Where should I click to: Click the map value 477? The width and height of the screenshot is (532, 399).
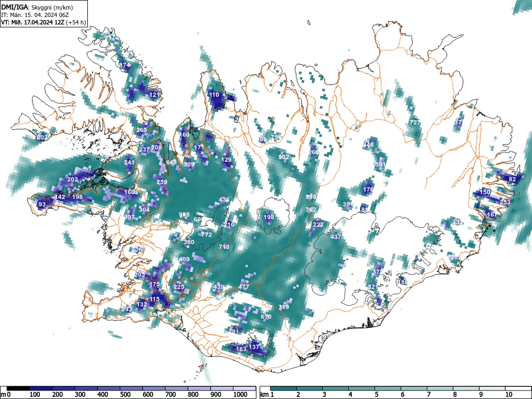pyautogui.click(x=244, y=287)
